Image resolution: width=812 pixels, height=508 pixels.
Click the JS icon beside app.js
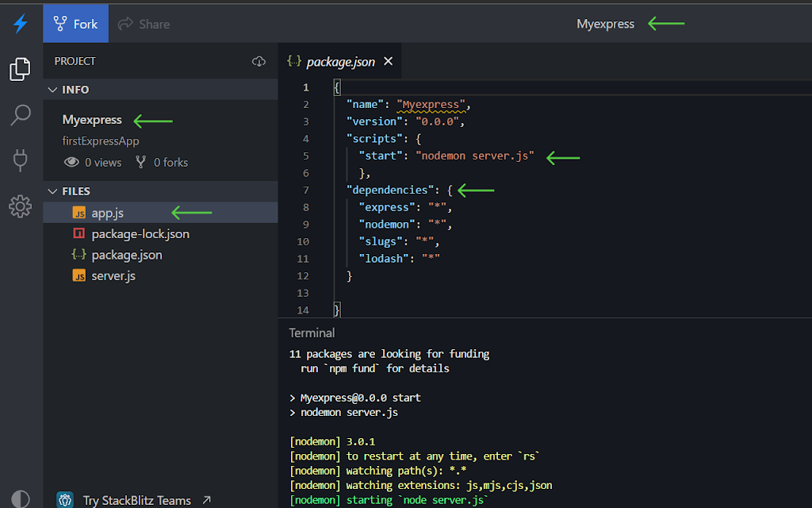[79, 213]
